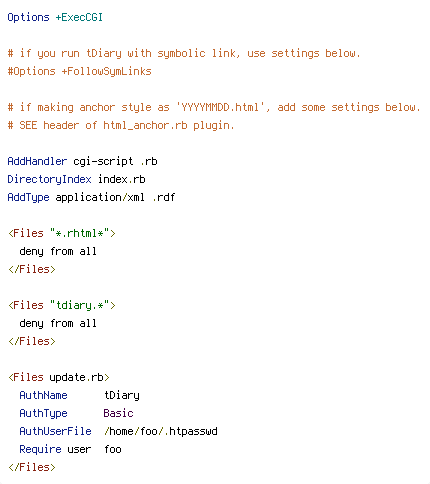Click the commented #Options +FollowSymLinks line
430x484 pixels.
point(80,71)
